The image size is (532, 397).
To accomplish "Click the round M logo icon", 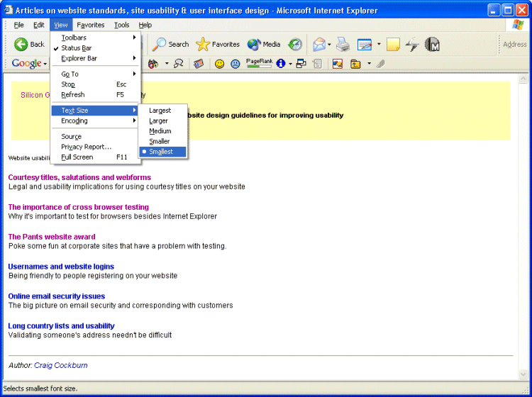I will (432, 45).
